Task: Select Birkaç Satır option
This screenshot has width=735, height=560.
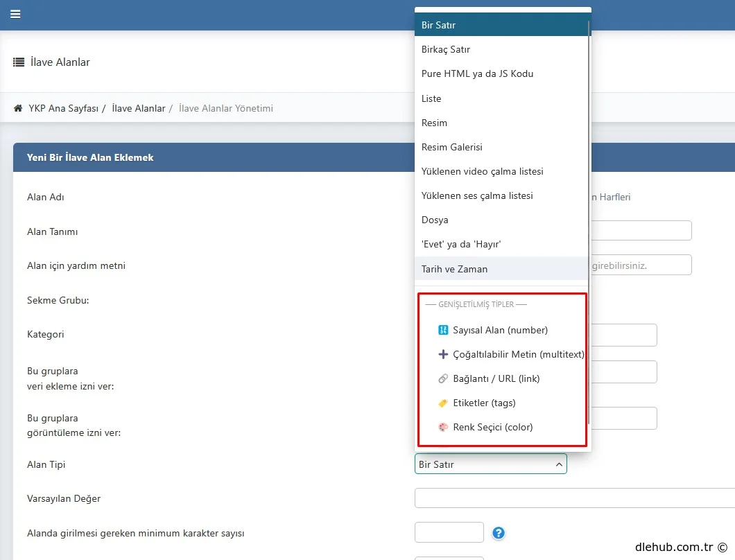Action: (446, 50)
